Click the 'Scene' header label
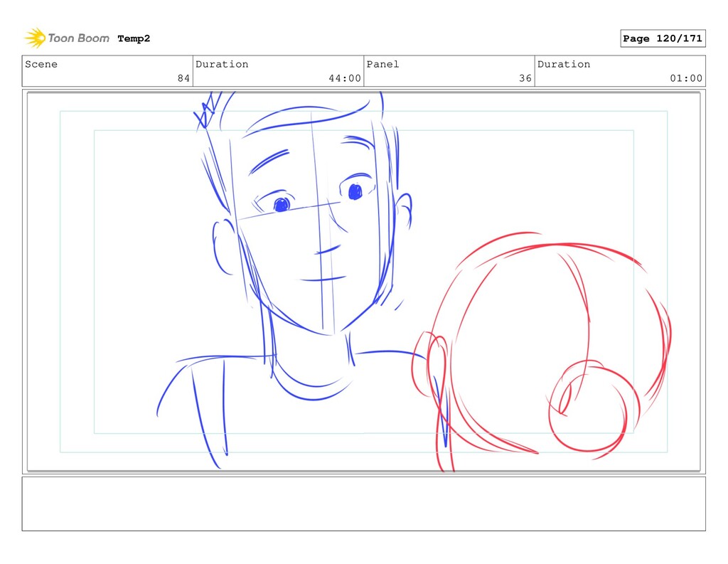The width and height of the screenshot is (728, 564). (41, 64)
